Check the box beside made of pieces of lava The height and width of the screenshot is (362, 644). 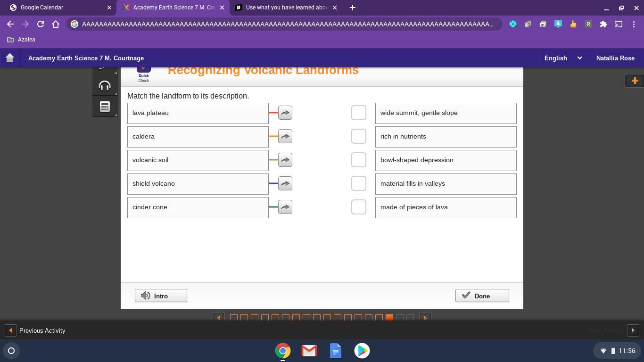click(359, 207)
